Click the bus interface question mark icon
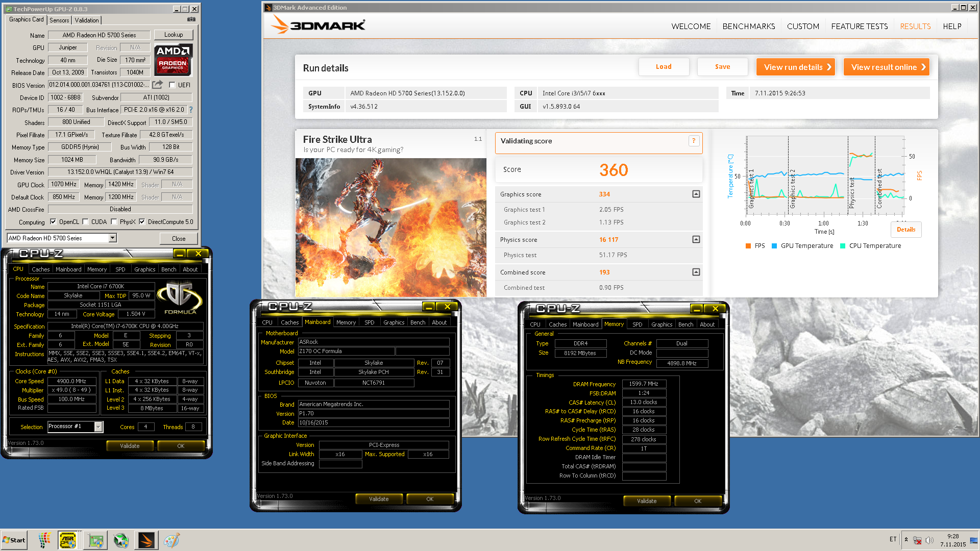Viewport: 980px width, 551px height. 191,110
